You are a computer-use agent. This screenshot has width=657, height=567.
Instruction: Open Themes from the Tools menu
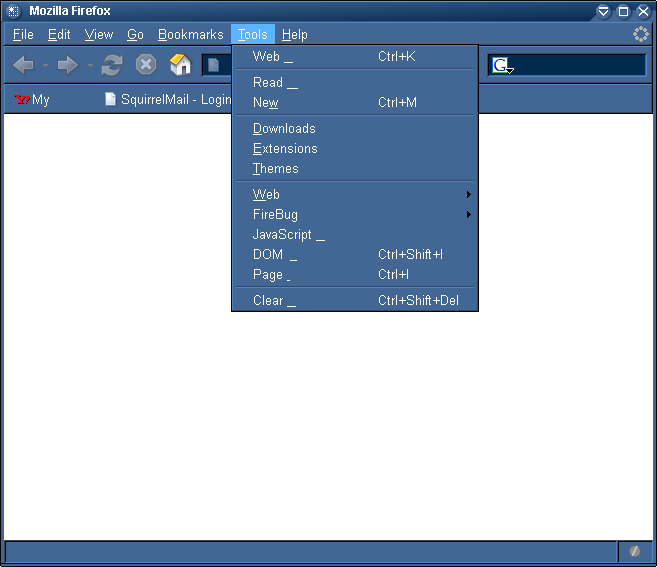(276, 168)
